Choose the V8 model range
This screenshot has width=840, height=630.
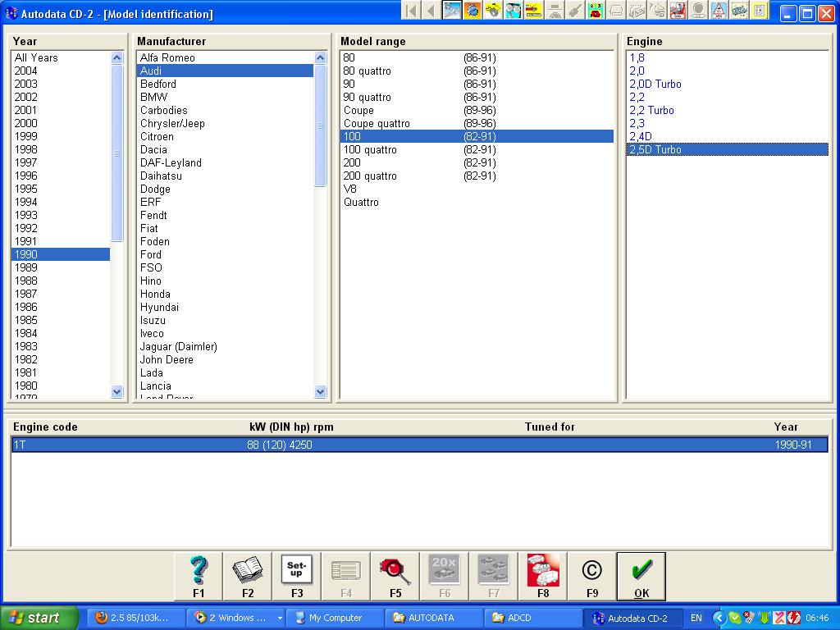tap(477, 189)
